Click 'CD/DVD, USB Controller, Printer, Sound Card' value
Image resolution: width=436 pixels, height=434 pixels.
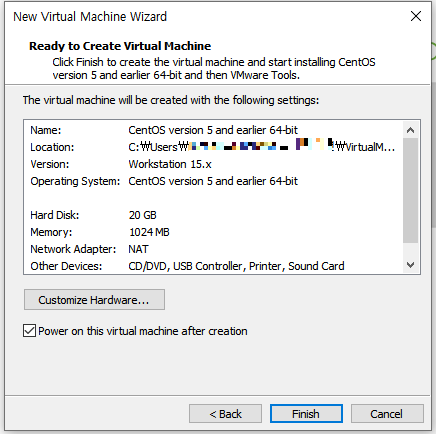click(x=236, y=266)
